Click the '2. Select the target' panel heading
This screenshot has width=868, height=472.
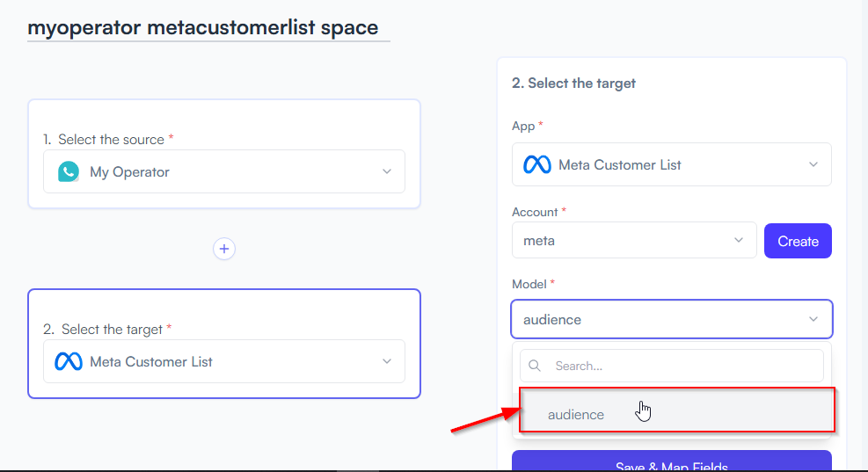coord(573,83)
